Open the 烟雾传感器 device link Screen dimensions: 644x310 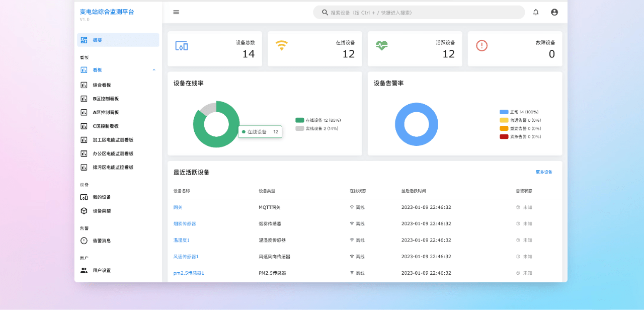[x=185, y=223]
